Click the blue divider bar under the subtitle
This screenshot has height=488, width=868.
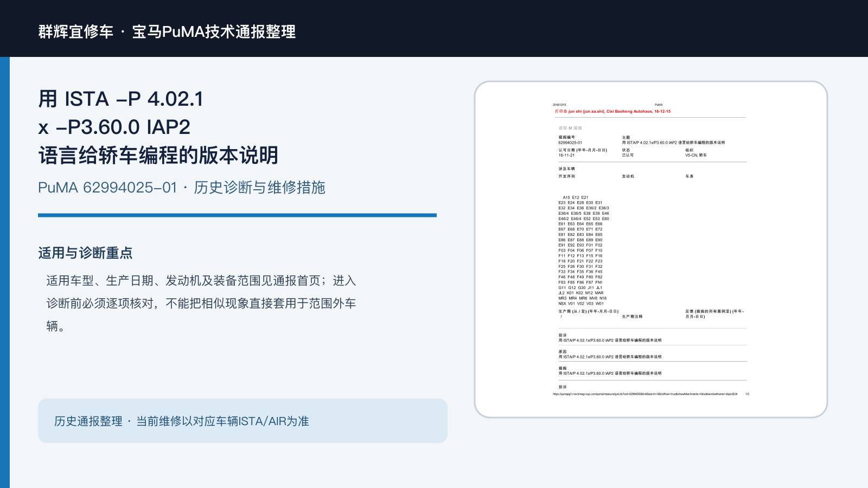[237, 215]
